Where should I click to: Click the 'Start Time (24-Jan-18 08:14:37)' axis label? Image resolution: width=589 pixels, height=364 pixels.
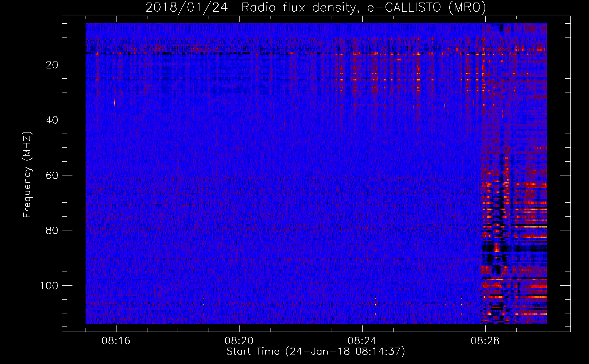pyautogui.click(x=316, y=352)
